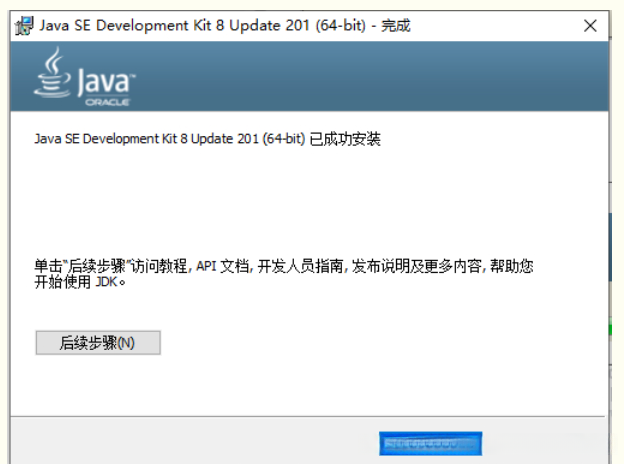
Task: Click the '单击"后续步骤"访问教程' instruction text
Action: pos(111,266)
